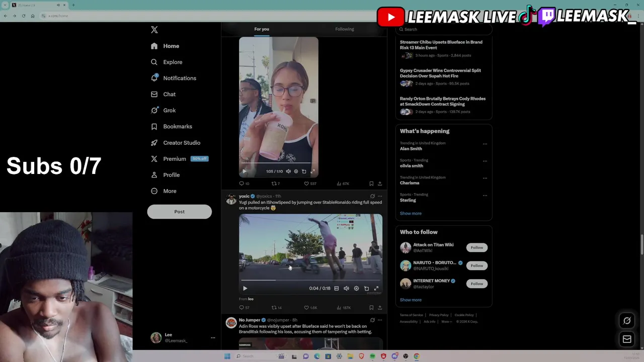The width and height of the screenshot is (644, 362).
Task: Share the yoxic post
Action: [x=380, y=308]
